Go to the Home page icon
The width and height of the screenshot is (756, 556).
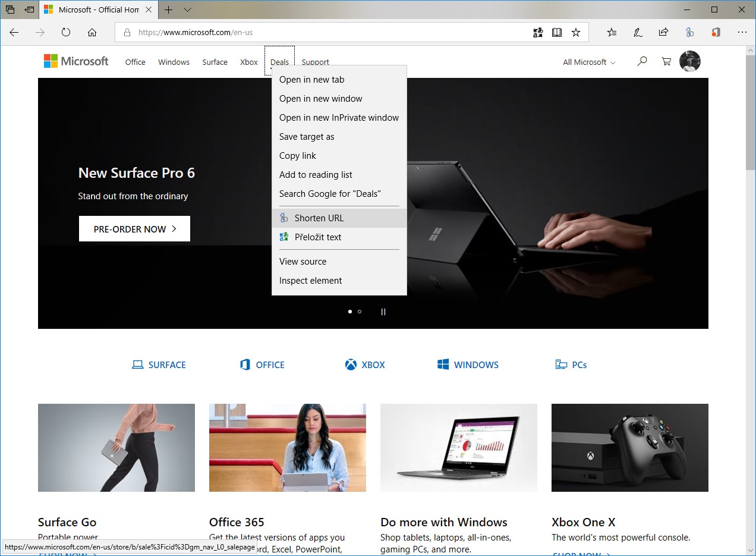92,33
